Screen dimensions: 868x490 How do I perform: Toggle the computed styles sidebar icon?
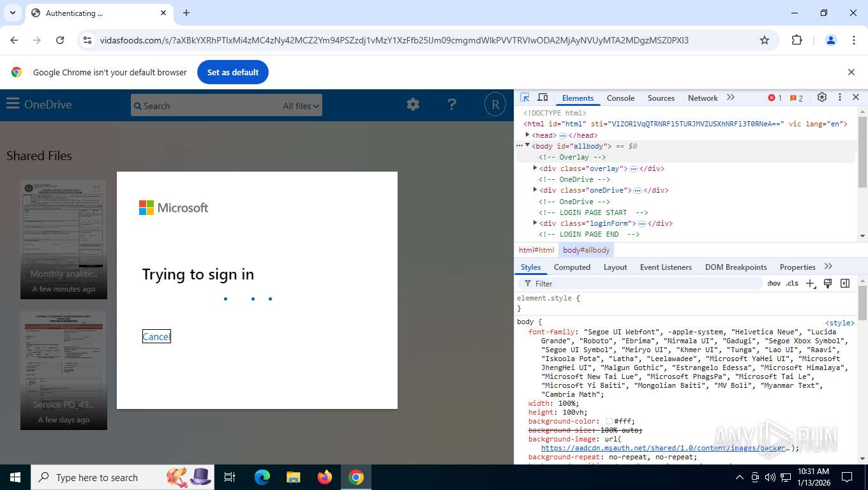[x=845, y=283]
